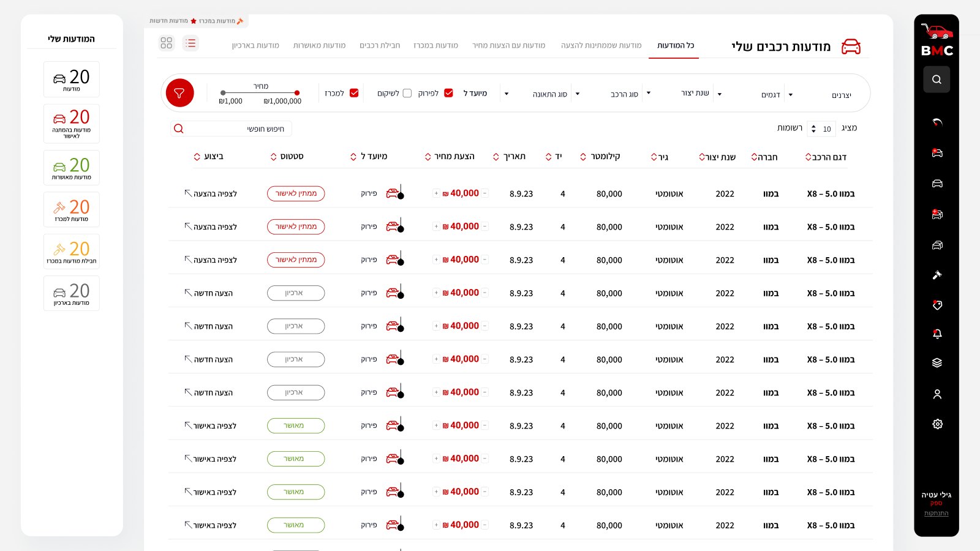
Task: Select the מודעות במכרז tab
Action: (435, 45)
